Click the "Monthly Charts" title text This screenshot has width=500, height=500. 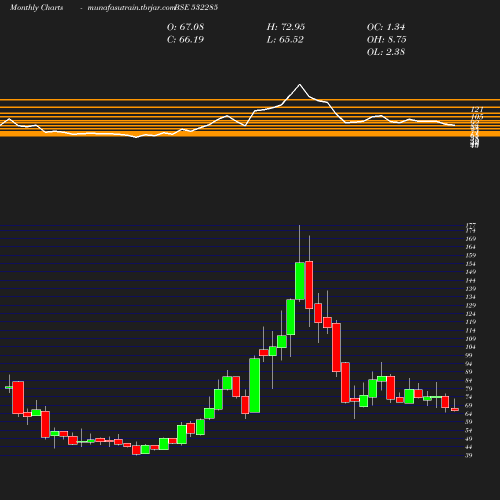(36, 8)
